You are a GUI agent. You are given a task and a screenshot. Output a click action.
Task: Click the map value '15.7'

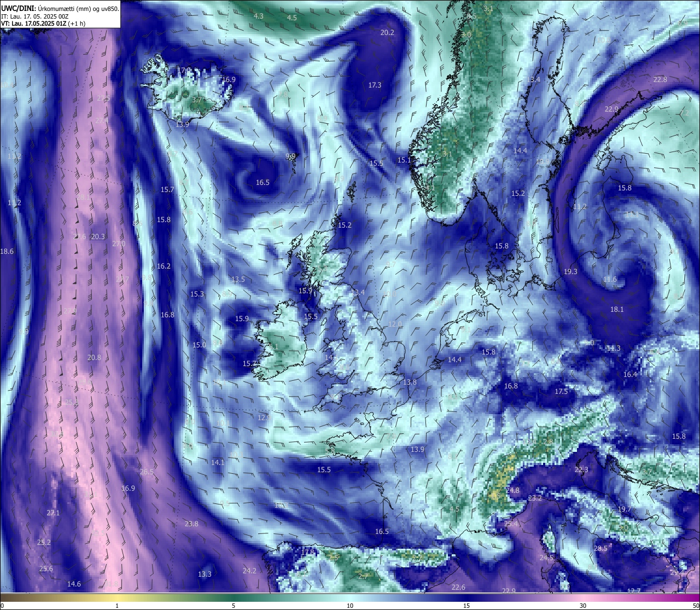click(167, 190)
